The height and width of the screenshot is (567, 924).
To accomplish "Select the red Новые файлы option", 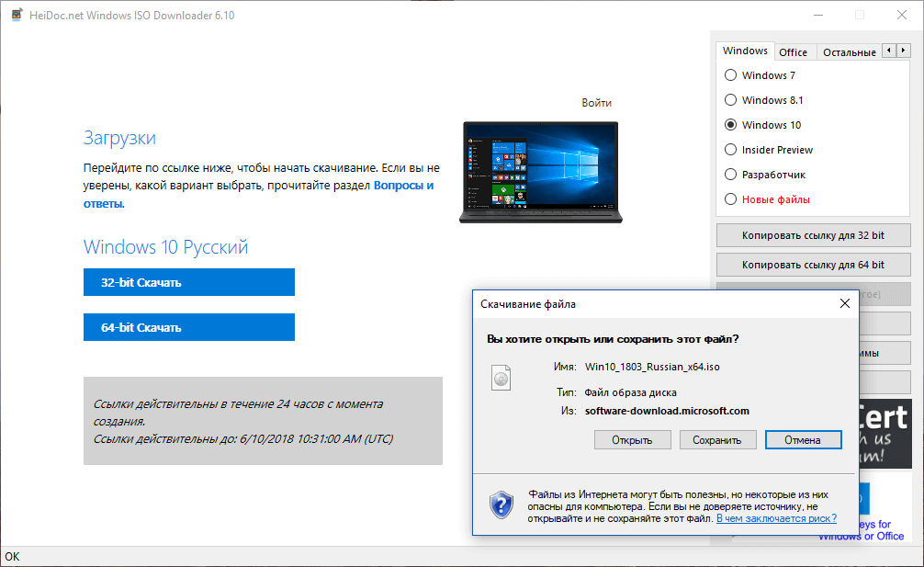I will [x=730, y=198].
